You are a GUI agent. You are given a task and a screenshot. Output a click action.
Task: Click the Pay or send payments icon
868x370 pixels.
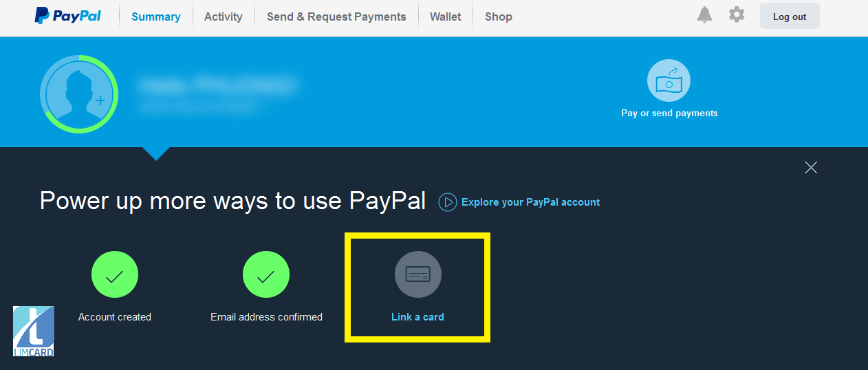tap(669, 80)
